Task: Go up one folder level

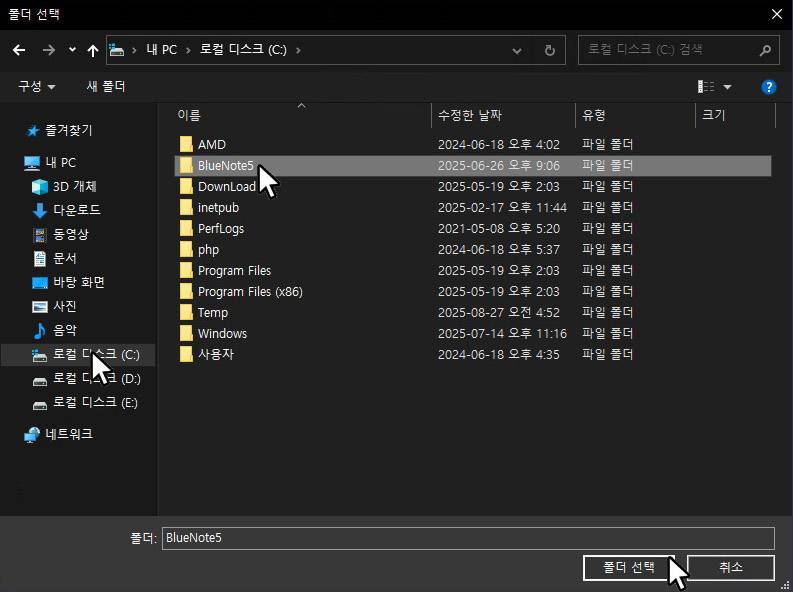Action: click(x=93, y=50)
